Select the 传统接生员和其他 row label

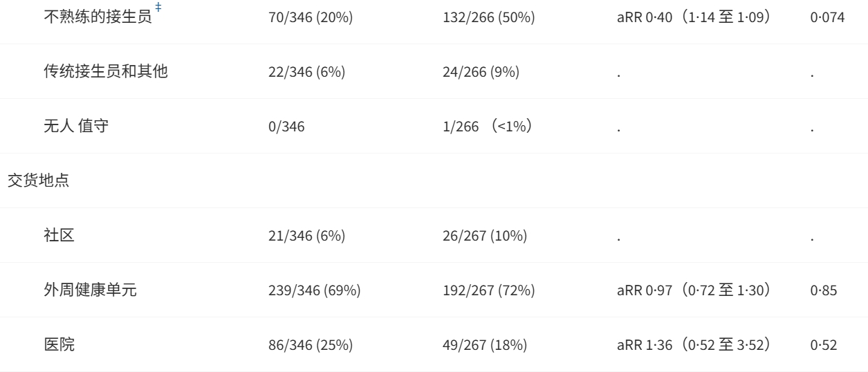(106, 71)
